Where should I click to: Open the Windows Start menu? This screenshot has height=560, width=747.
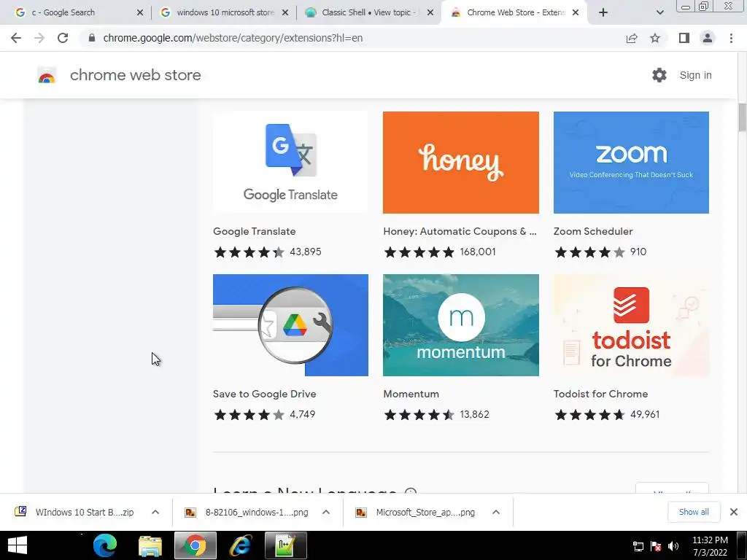(18, 545)
